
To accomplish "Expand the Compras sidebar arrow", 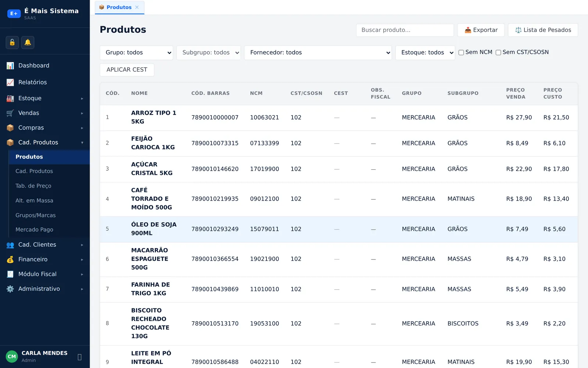I will pos(82,128).
